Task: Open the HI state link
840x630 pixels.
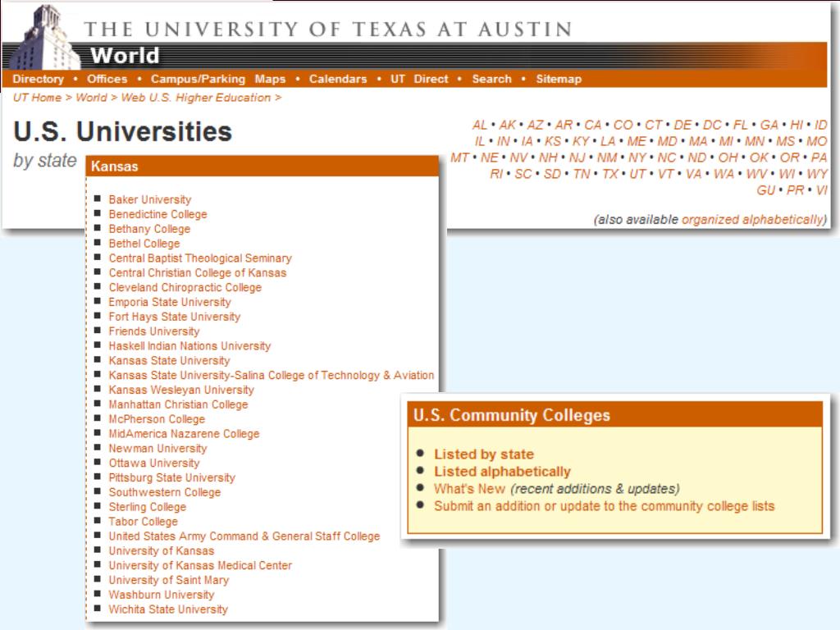Action: [797, 125]
